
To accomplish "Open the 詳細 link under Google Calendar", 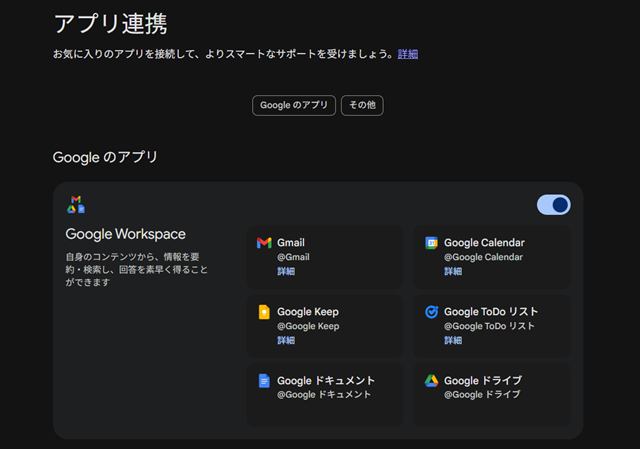I will pyautogui.click(x=453, y=271).
